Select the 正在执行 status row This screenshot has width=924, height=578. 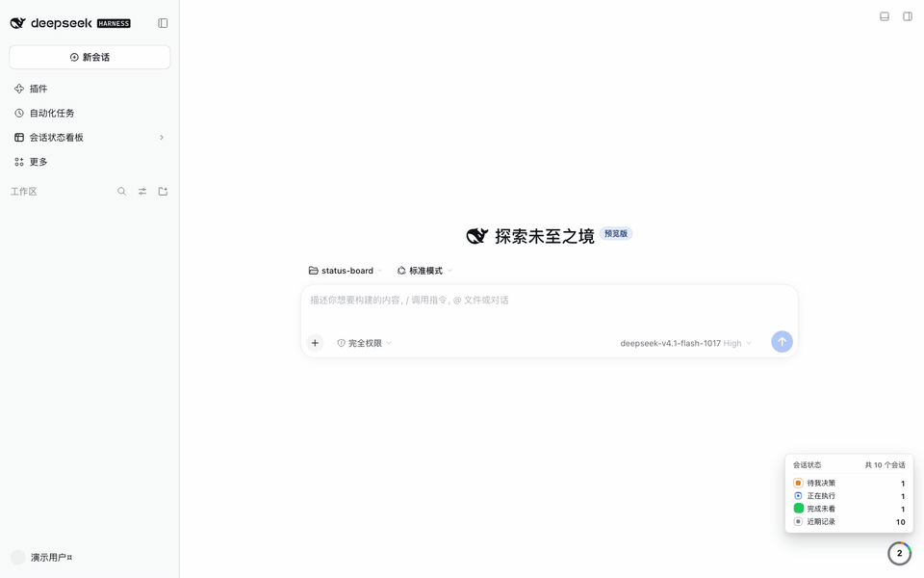(849, 496)
